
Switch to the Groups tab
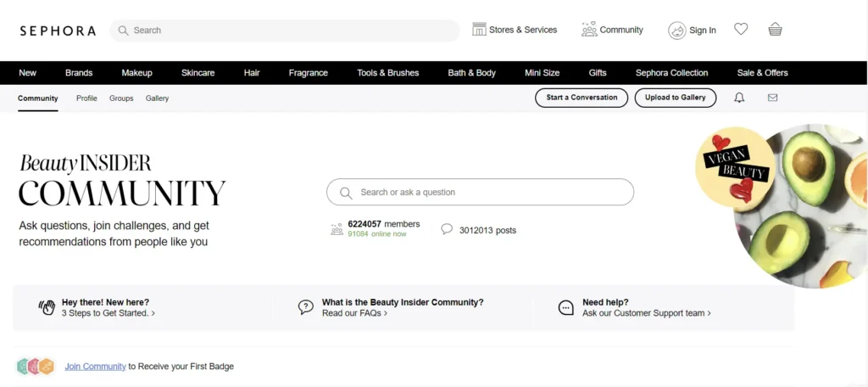121,98
